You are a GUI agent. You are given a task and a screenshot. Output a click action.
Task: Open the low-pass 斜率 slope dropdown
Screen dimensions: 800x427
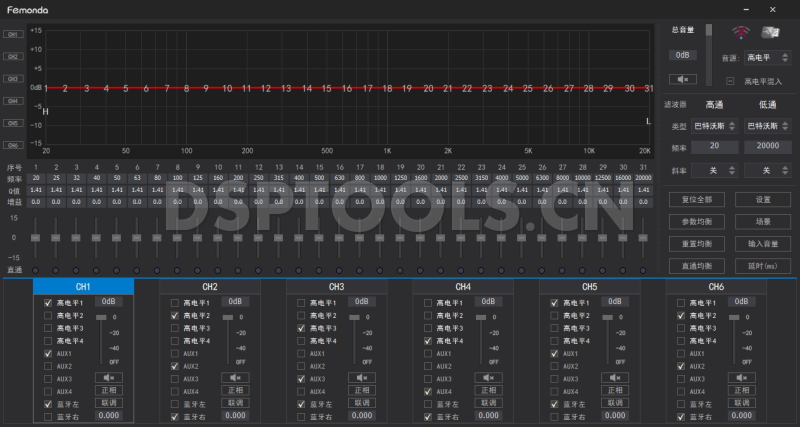click(767, 171)
